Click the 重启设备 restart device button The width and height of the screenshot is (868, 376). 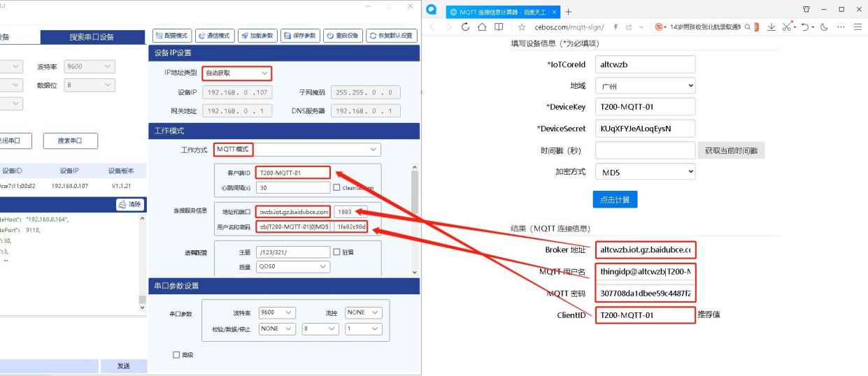click(343, 36)
